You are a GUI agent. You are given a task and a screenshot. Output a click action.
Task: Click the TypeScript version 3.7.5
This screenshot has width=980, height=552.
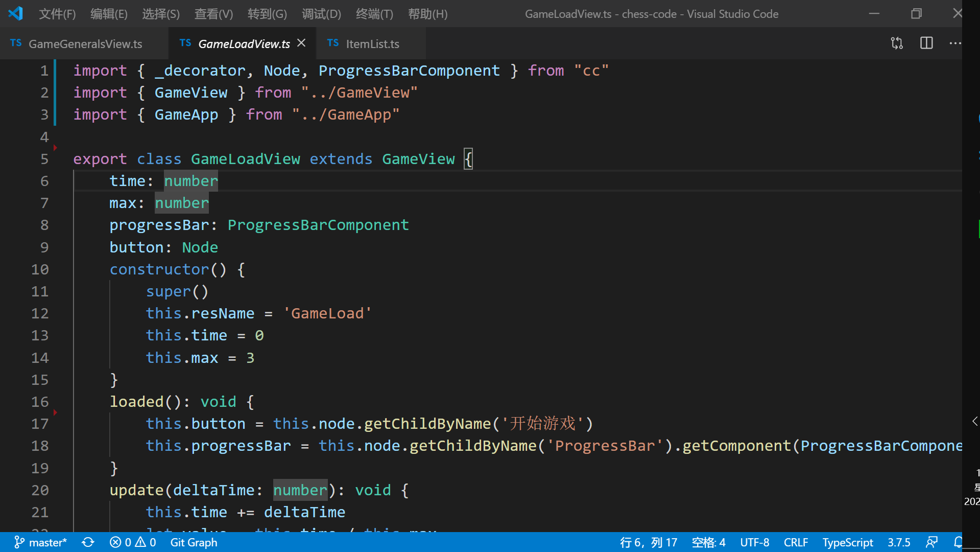(899, 542)
